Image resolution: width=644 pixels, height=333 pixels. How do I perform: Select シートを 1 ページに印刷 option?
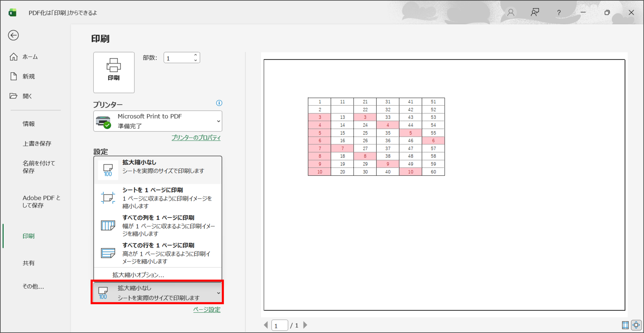tap(158, 198)
